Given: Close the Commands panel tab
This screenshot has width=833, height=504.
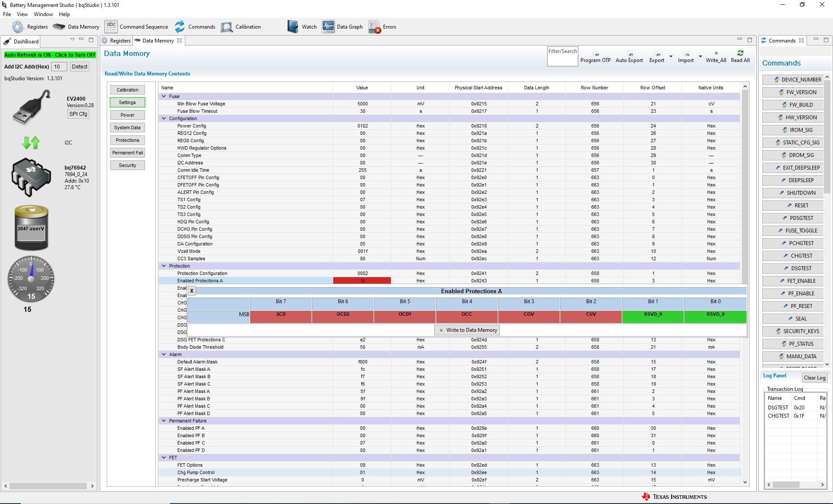Looking at the screenshot, I should 801,40.
